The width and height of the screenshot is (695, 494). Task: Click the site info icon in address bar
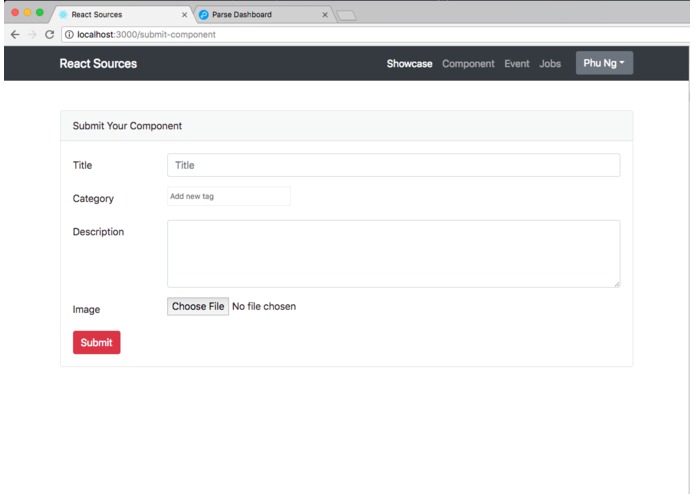(x=69, y=35)
